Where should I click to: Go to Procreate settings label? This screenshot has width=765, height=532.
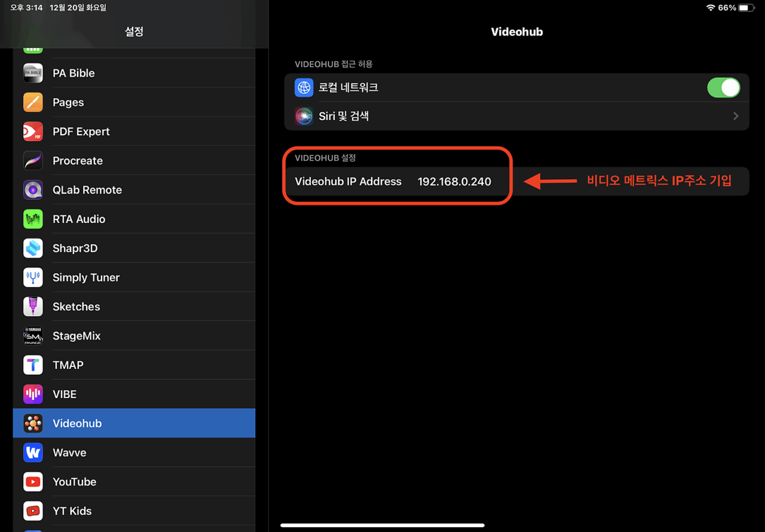coord(78,161)
